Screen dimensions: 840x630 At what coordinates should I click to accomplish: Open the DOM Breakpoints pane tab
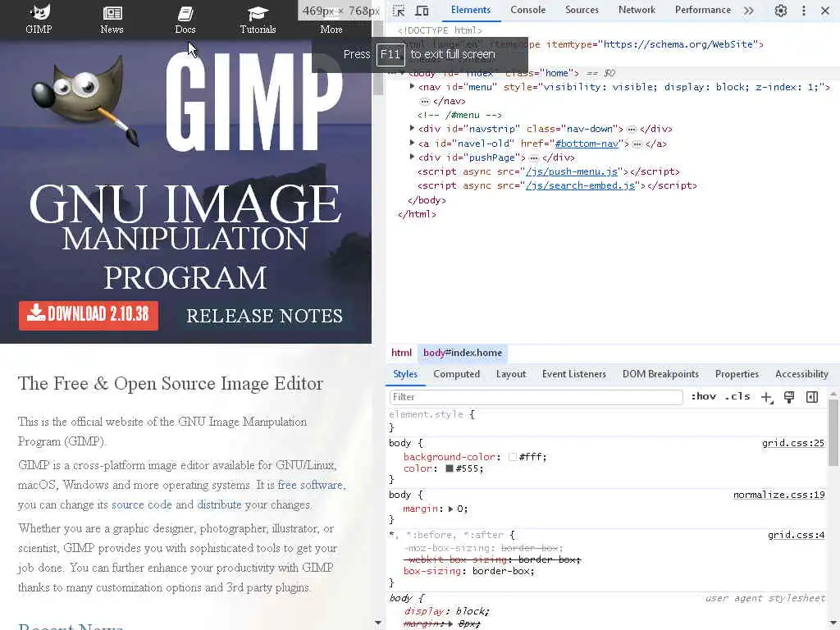click(x=660, y=374)
